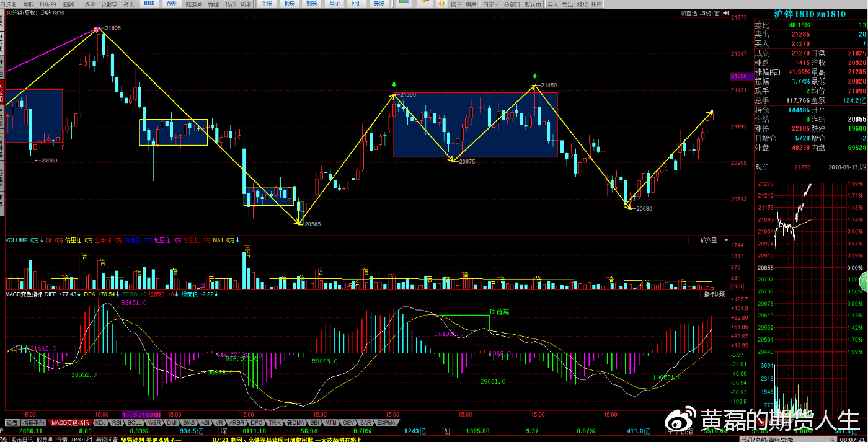This screenshot has width=868, height=442.
Task: Toggle 均线 moving average display
Action: [705, 12]
